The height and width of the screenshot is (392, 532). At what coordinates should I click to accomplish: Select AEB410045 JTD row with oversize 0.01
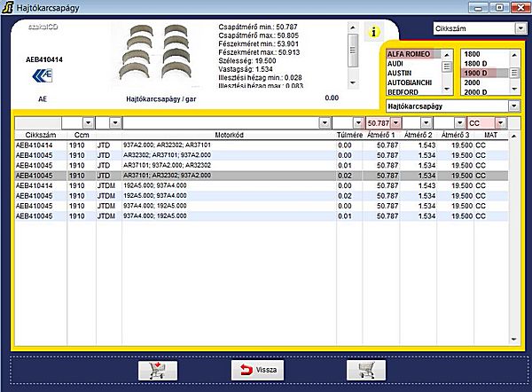coord(262,166)
